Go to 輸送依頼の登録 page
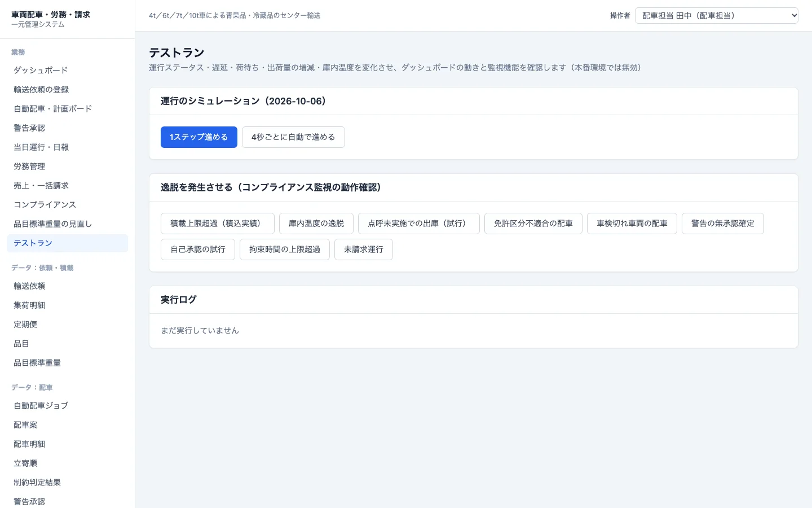This screenshot has width=812, height=508. click(68, 90)
